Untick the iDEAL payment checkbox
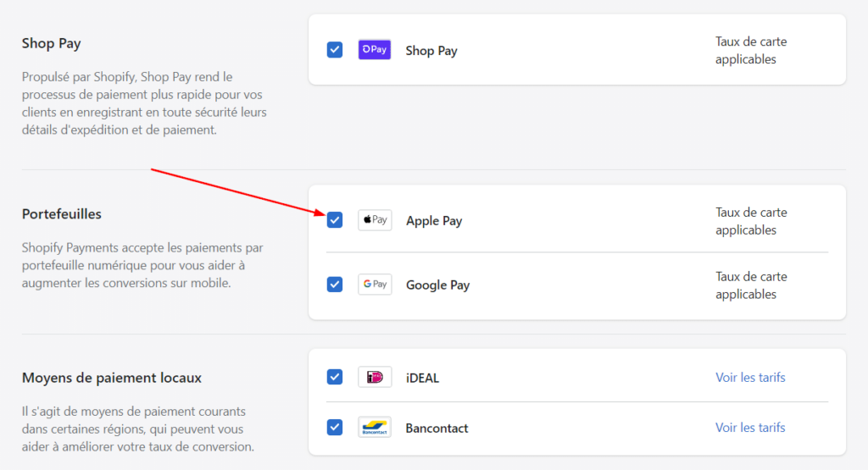The height and width of the screenshot is (470, 868). tap(335, 377)
